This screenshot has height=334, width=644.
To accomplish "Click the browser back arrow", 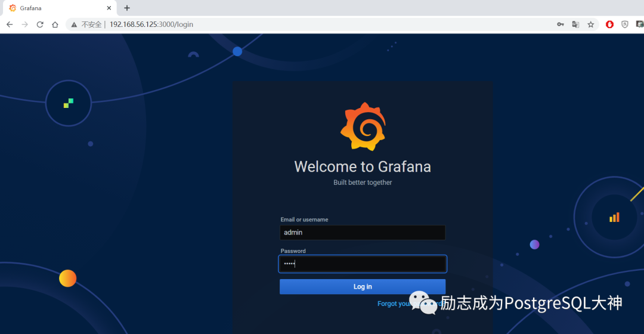I will coord(10,24).
